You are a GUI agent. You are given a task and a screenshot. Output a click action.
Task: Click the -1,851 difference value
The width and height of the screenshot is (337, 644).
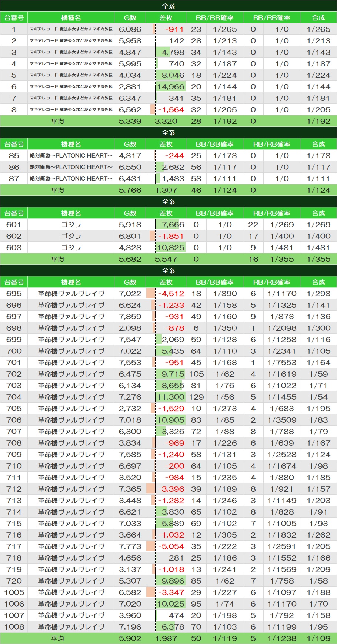click(171, 236)
